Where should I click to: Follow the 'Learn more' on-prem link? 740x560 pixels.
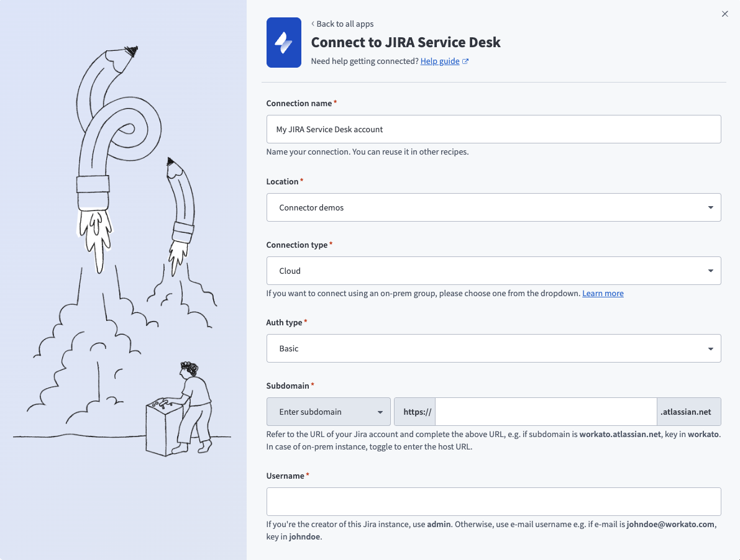[x=603, y=293]
